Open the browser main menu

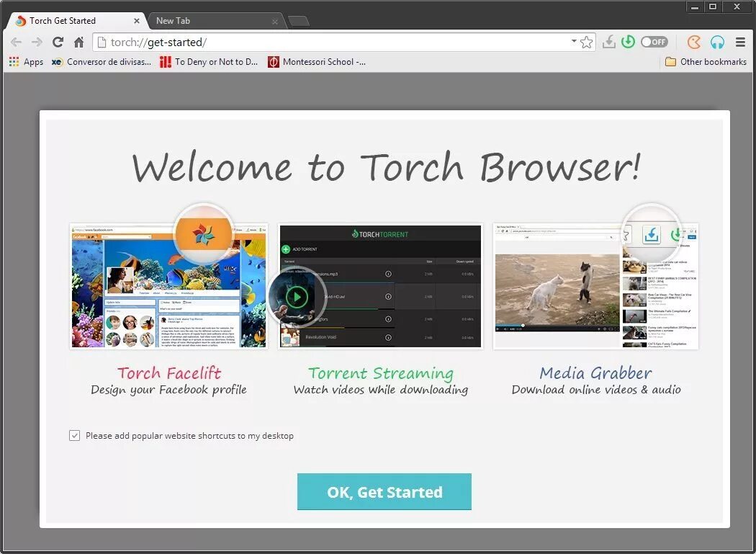(x=741, y=42)
